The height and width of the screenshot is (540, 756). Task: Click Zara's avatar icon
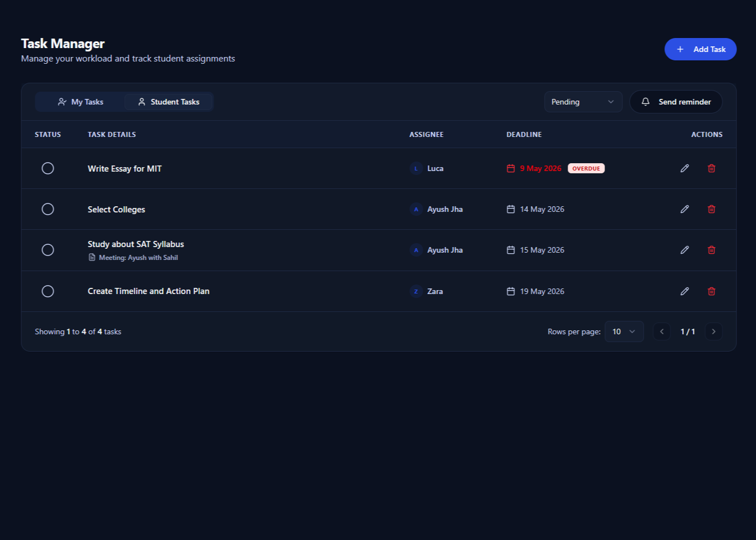[x=416, y=291]
